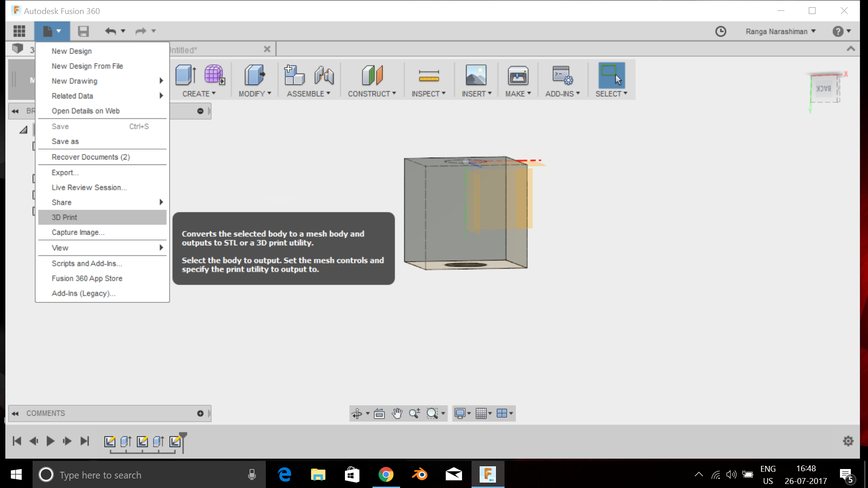Screen dimensions: 868x488
Task: Activate the Pan tool in navigation bar
Action: pos(397,413)
